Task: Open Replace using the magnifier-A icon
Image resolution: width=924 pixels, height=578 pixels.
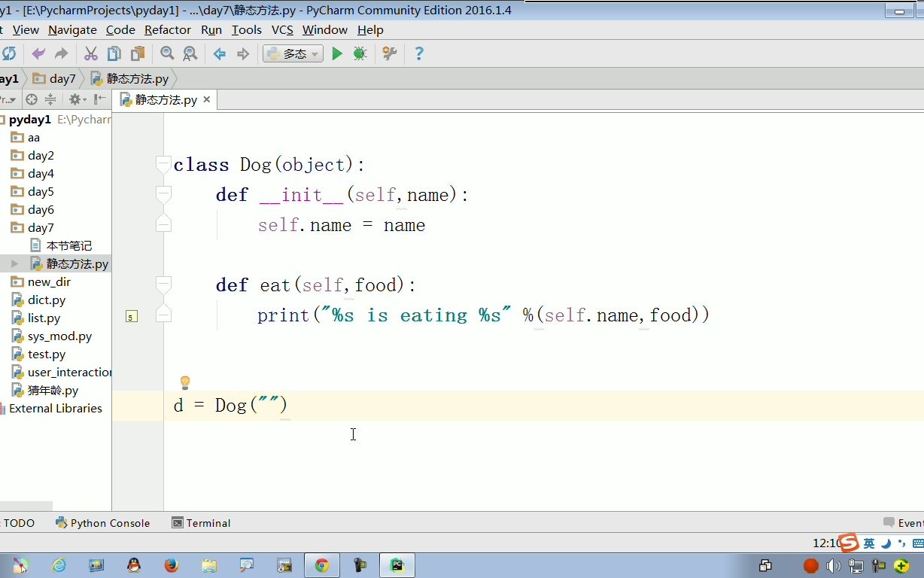Action: (x=190, y=53)
